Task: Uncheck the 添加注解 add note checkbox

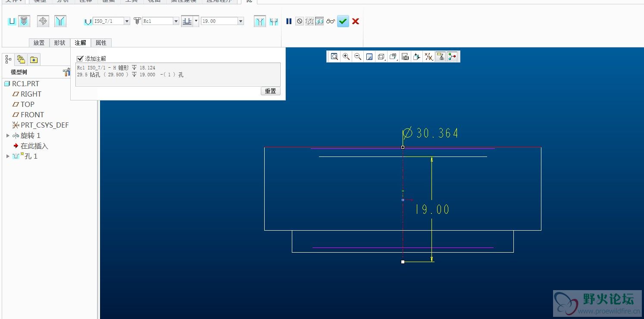Action: click(80, 59)
